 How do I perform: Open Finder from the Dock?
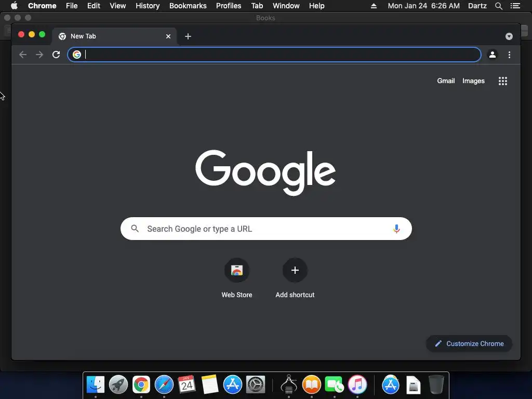96,385
